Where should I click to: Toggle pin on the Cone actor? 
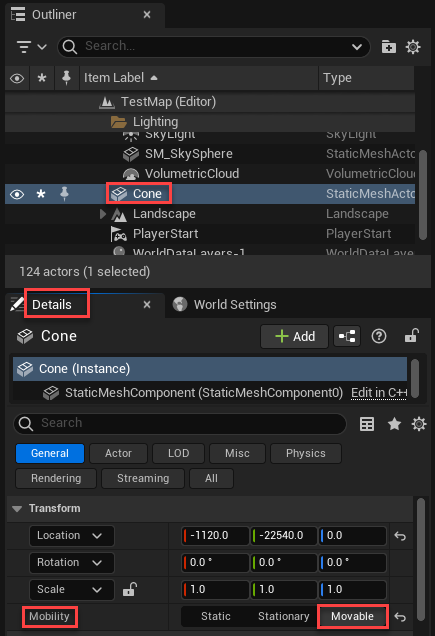point(64,193)
